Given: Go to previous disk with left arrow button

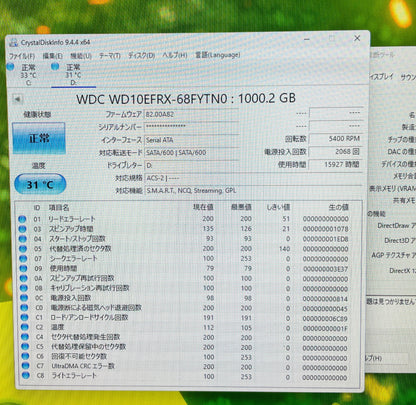Looking at the screenshot, I should [17, 99].
